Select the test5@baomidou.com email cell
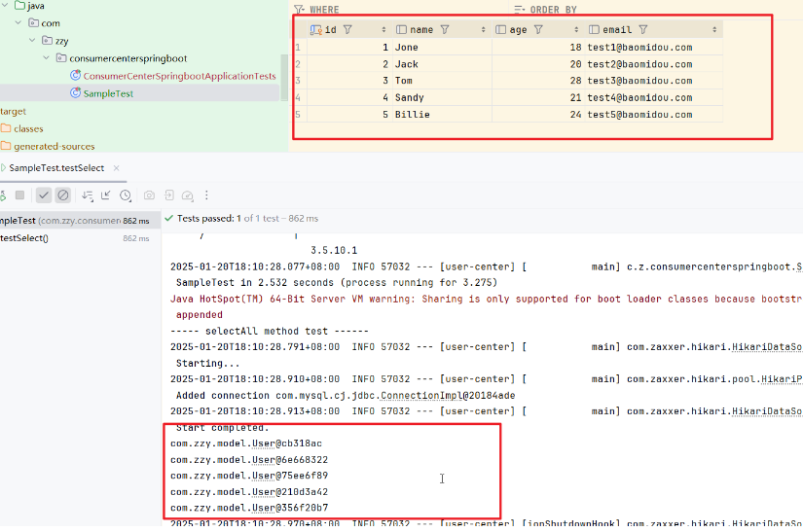Image resolution: width=803 pixels, height=532 pixels. point(654,114)
